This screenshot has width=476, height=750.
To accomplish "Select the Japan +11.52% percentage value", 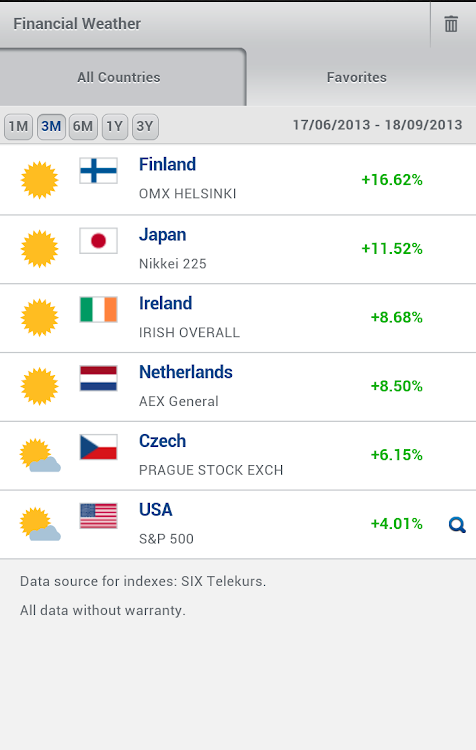I will tap(392, 249).
